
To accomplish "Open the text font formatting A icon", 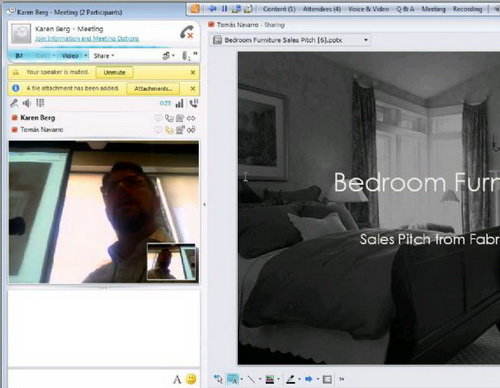I will pyautogui.click(x=177, y=379).
